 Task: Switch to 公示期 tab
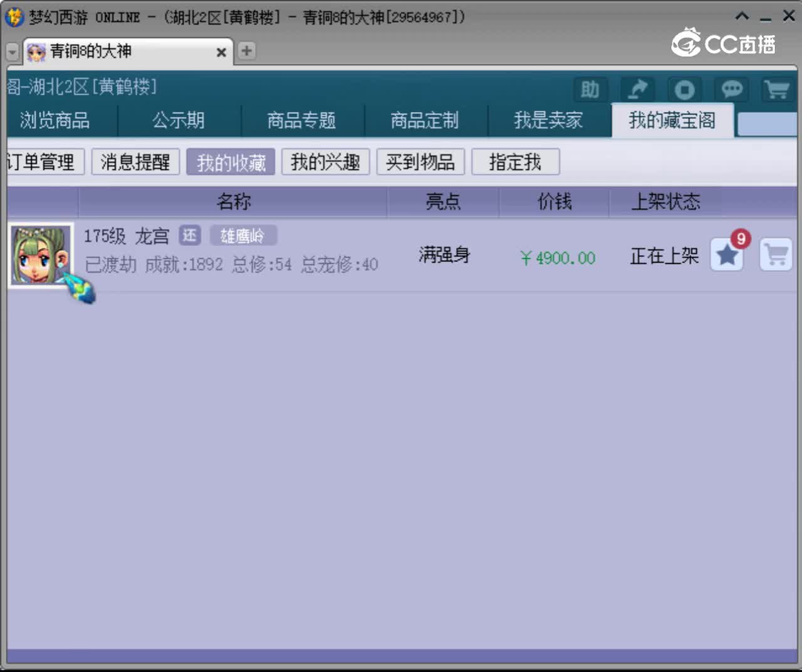pyautogui.click(x=179, y=120)
